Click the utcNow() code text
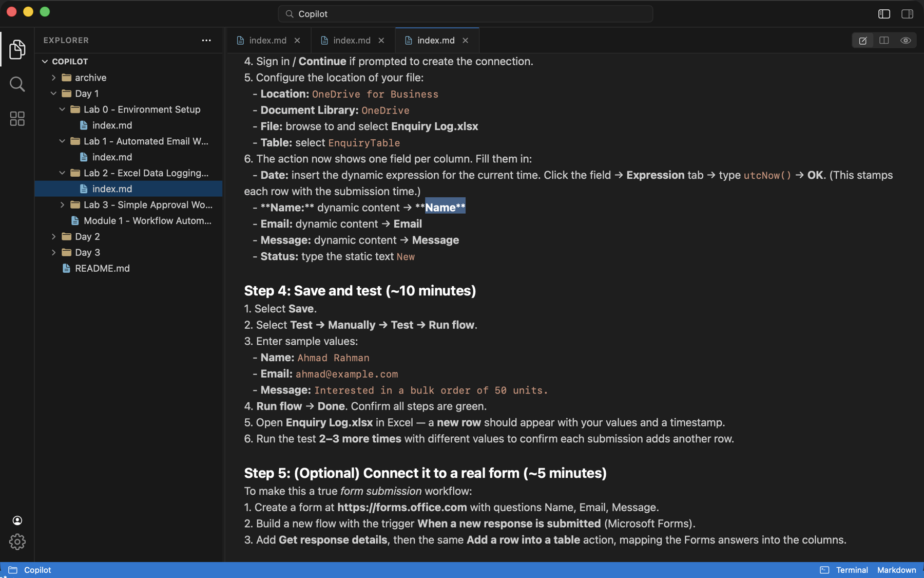924x578 pixels. click(767, 176)
